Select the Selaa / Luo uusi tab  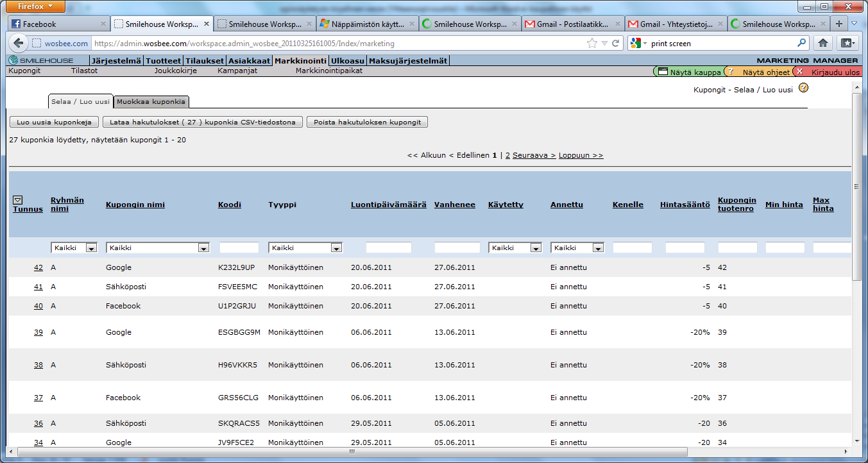tap(80, 101)
